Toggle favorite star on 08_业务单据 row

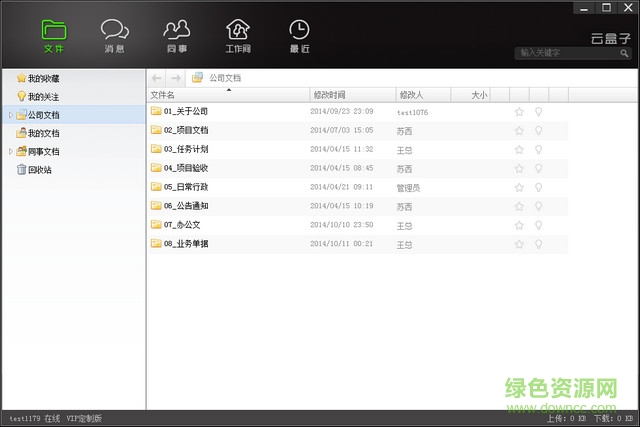[519, 244]
